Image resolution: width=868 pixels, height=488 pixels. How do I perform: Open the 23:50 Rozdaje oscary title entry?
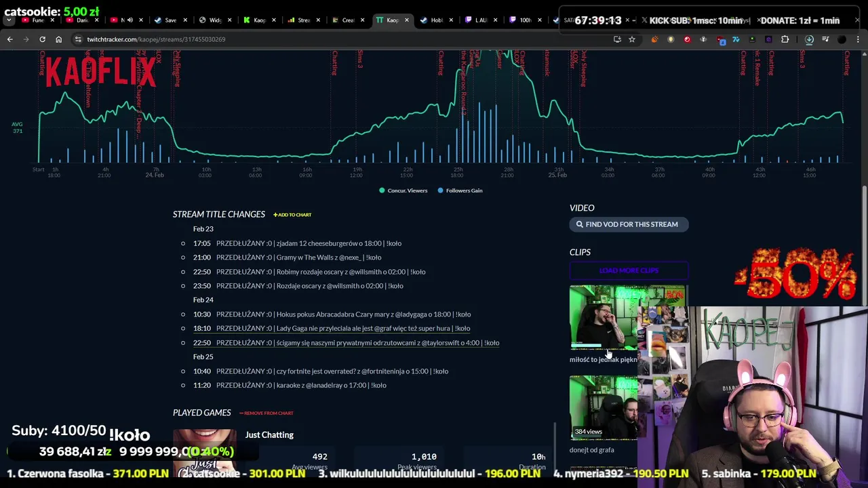point(309,286)
